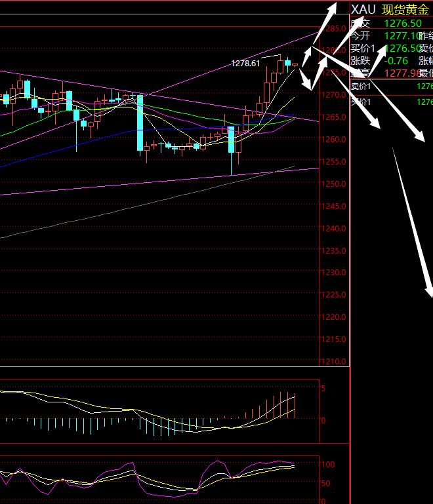
Task: Click the 1265.0 price axis label
Action: point(334,117)
